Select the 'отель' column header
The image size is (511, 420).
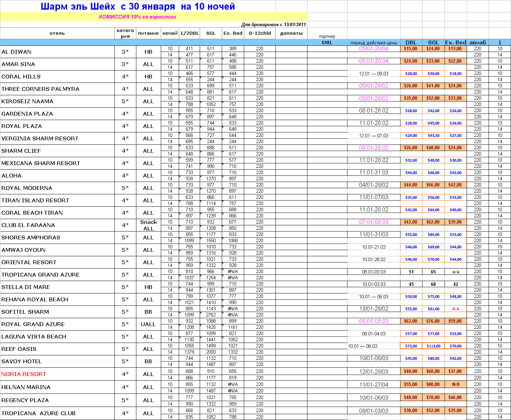tap(57, 33)
